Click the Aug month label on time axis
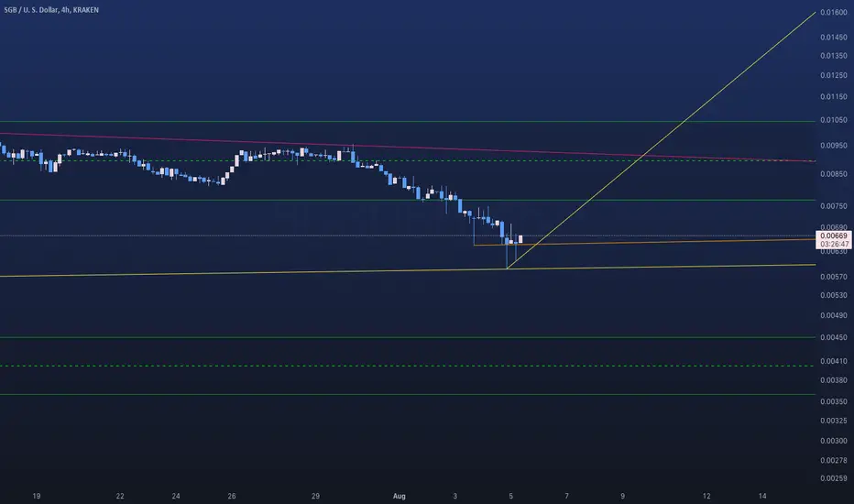 point(400,496)
